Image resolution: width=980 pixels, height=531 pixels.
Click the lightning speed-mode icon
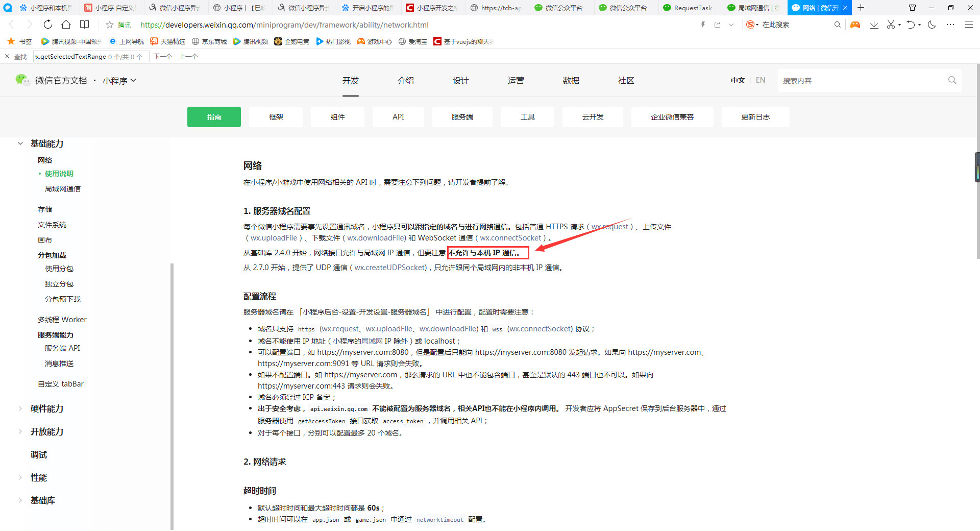click(703, 25)
